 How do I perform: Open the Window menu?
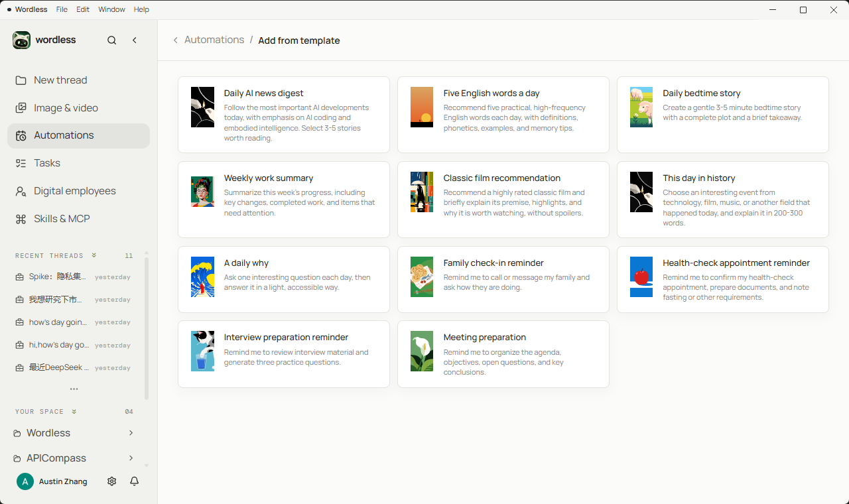111,10
